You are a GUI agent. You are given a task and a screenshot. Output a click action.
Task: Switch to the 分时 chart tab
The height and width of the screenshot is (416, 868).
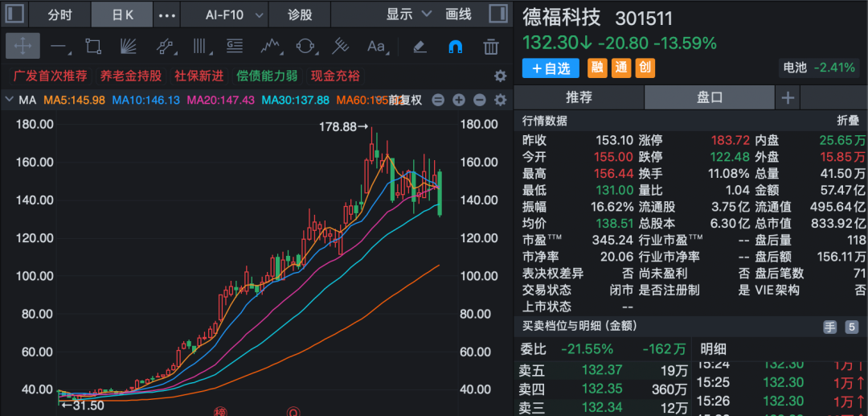pos(59,14)
